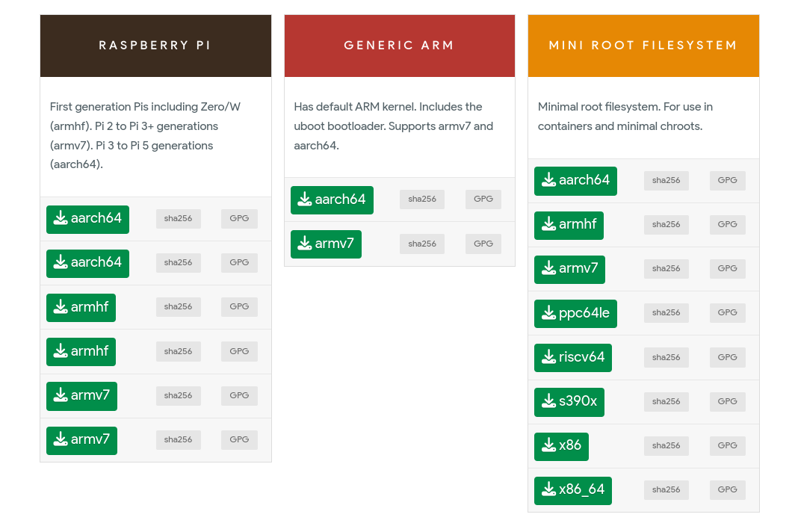Screen dimensions: 798x532
Task: Open GPG for last Raspberry Pi armv7
Action: (x=239, y=440)
